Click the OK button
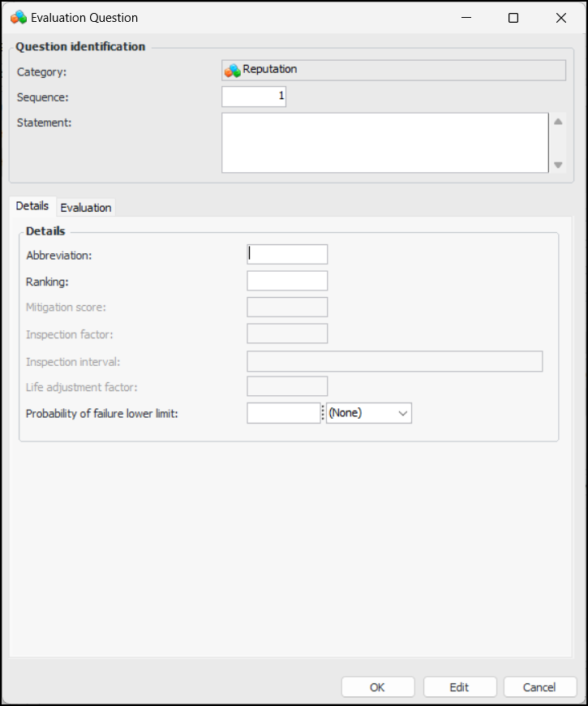This screenshot has height=706, width=588. pyautogui.click(x=377, y=687)
